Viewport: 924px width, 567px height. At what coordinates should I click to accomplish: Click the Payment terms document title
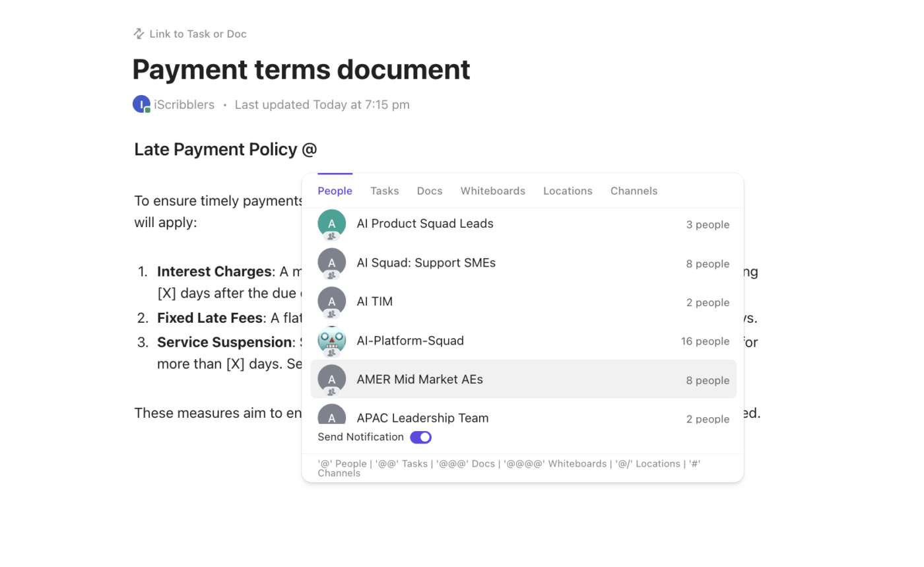(x=301, y=69)
